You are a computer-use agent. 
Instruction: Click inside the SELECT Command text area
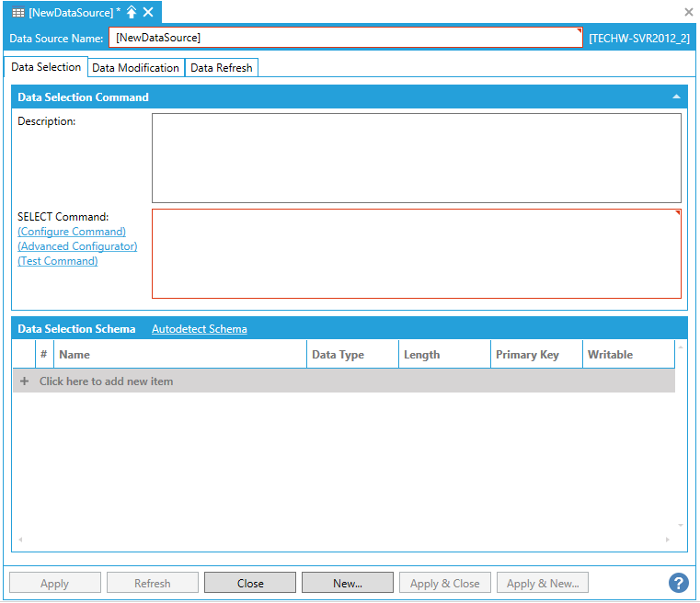416,254
